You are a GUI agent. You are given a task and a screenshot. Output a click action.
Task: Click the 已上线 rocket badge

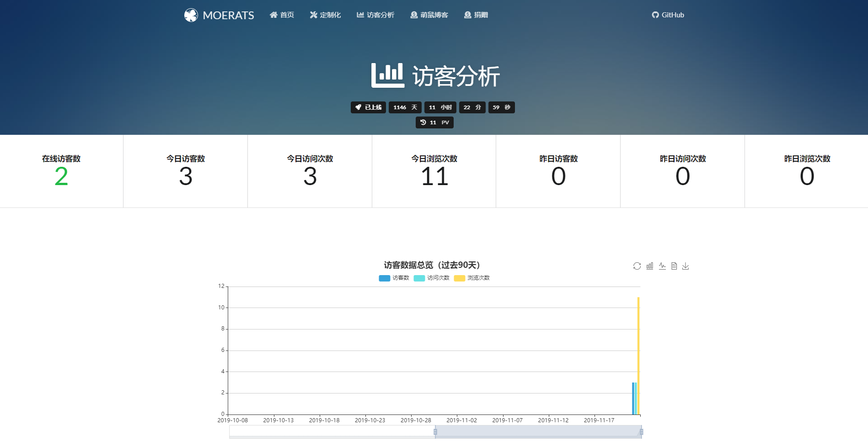pyautogui.click(x=368, y=107)
